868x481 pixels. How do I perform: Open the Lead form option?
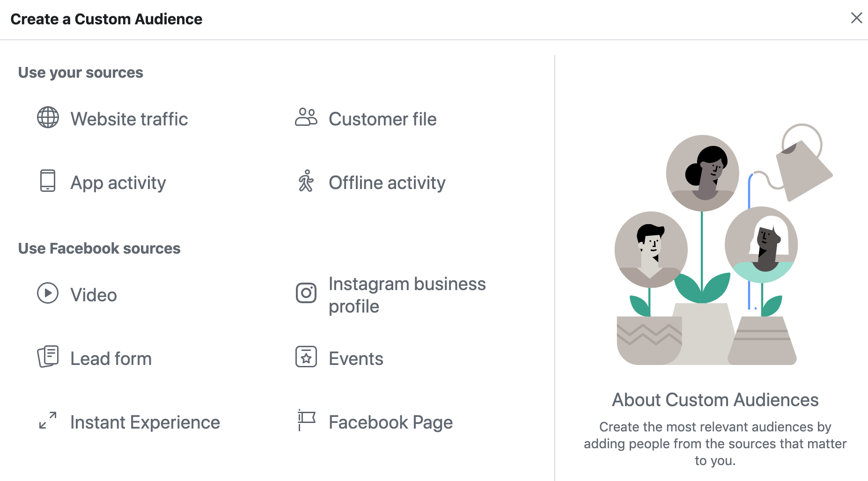pyautogui.click(x=111, y=359)
